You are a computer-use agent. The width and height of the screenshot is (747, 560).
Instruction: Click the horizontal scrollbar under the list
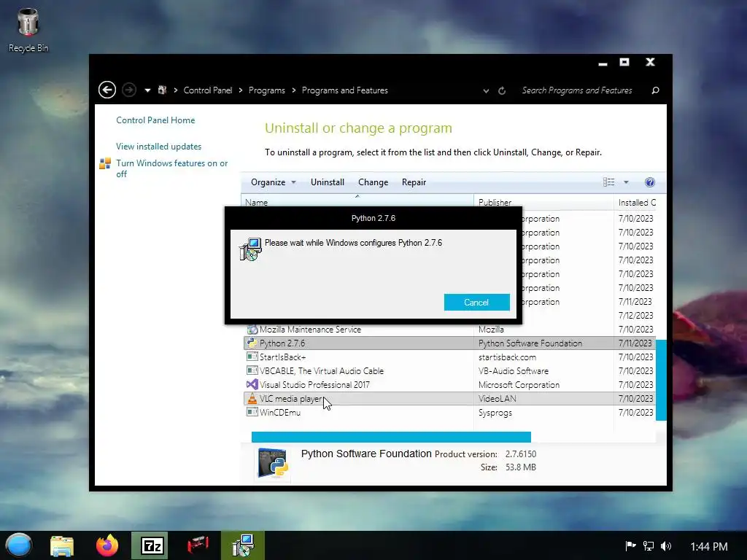tap(391, 437)
